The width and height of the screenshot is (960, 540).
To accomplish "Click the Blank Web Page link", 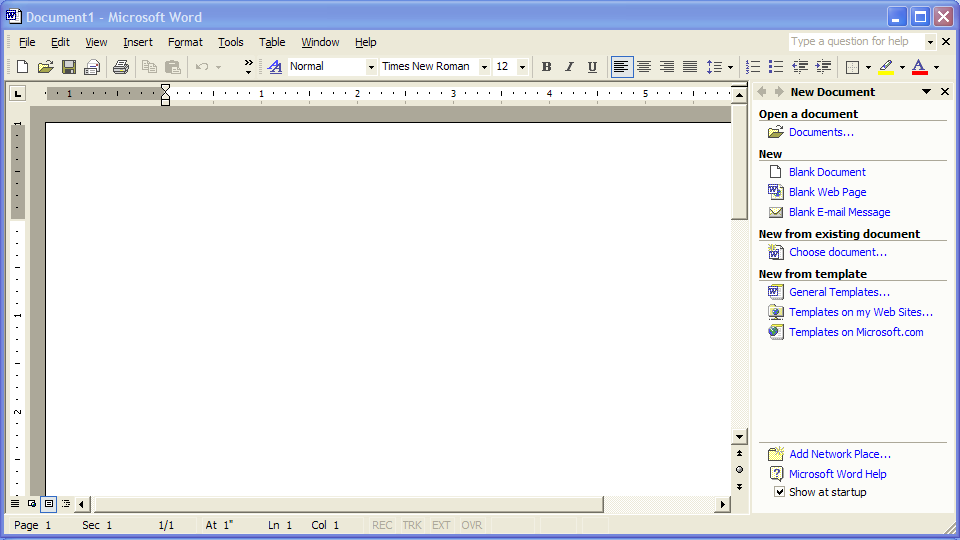I will tap(827, 192).
